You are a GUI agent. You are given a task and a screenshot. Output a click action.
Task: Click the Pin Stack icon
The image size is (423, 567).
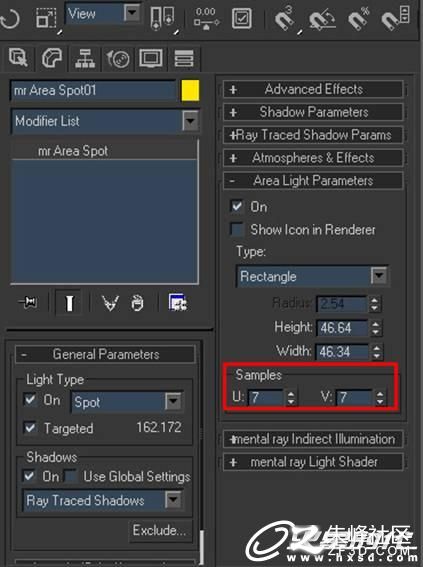pos(28,302)
